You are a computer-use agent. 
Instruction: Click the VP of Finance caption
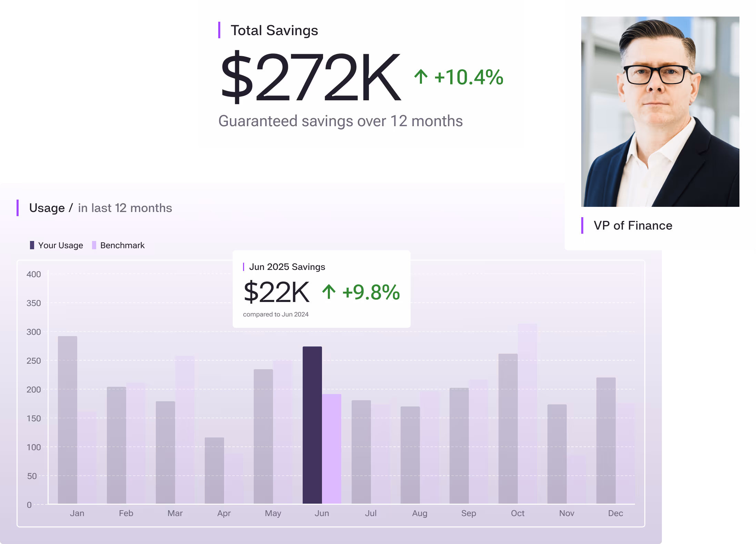click(x=633, y=225)
